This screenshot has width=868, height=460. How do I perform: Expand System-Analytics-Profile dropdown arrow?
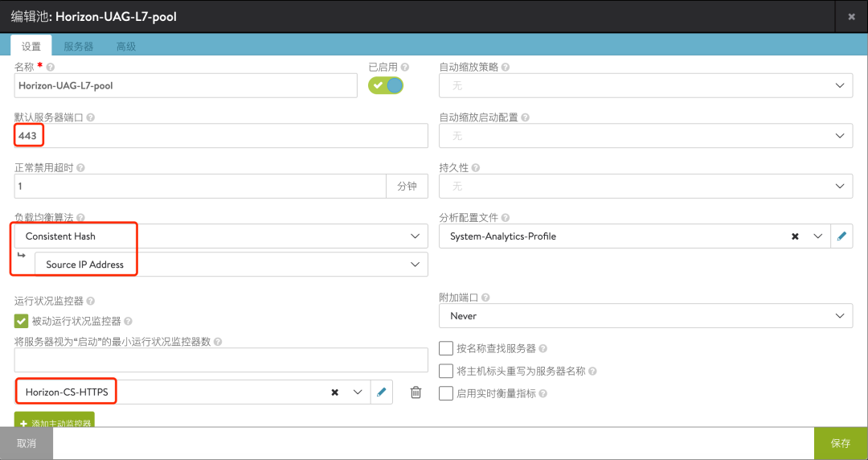coord(817,236)
